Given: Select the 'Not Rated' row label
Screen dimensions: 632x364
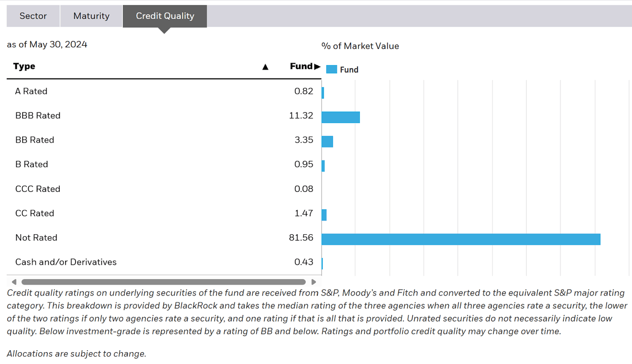Looking at the screenshot, I should [x=36, y=238].
